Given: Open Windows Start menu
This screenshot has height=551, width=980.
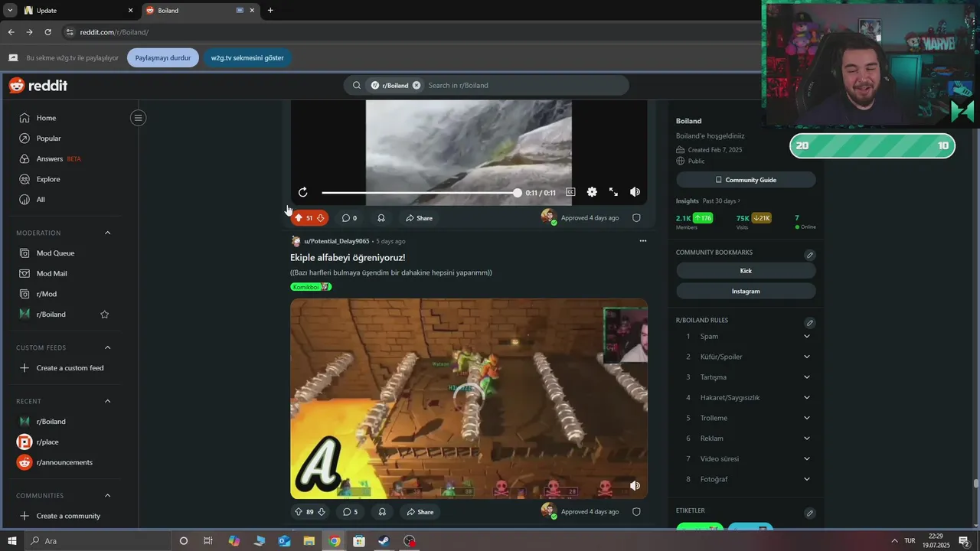Looking at the screenshot, I should (x=11, y=541).
